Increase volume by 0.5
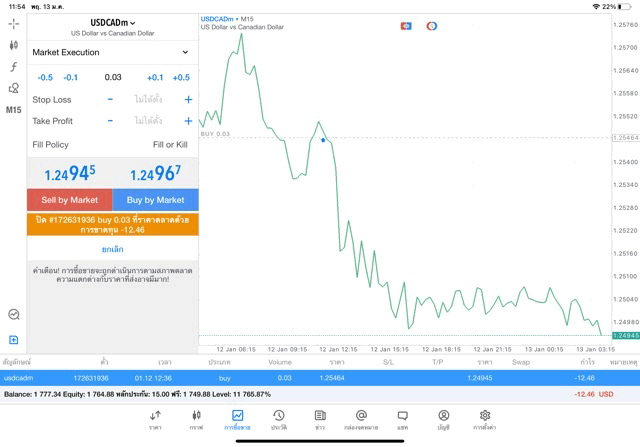This screenshot has width=640, height=447. point(181,78)
